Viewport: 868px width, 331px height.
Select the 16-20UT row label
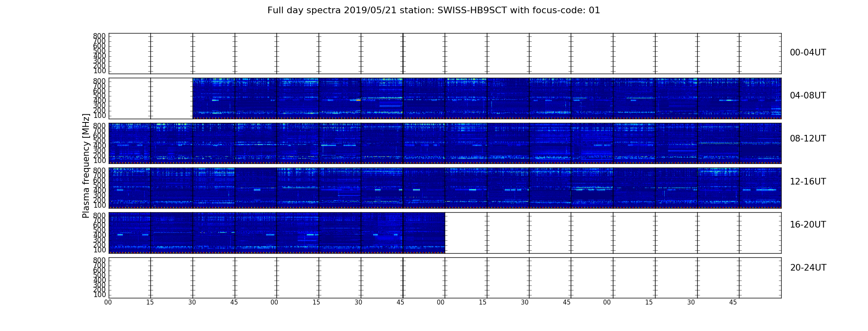click(x=808, y=225)
